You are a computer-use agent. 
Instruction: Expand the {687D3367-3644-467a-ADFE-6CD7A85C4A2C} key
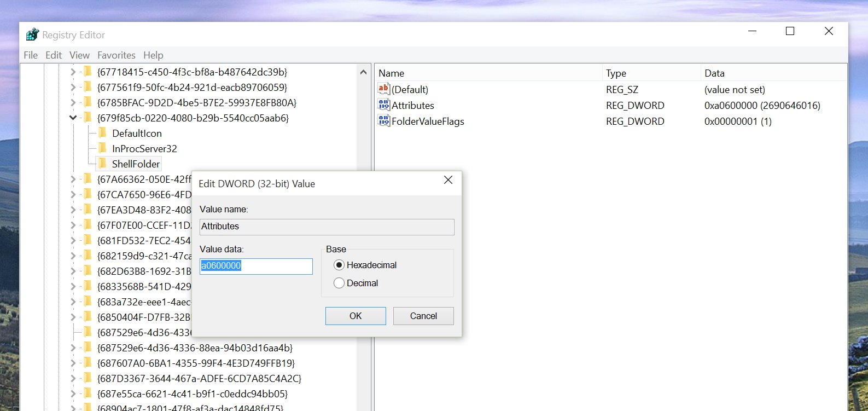(x=73, y=378)
